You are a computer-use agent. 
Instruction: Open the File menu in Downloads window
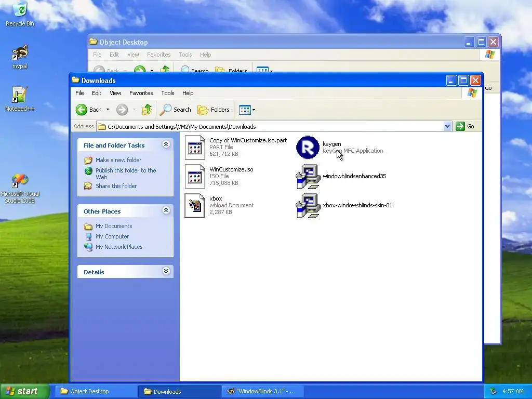coord(79,93)
